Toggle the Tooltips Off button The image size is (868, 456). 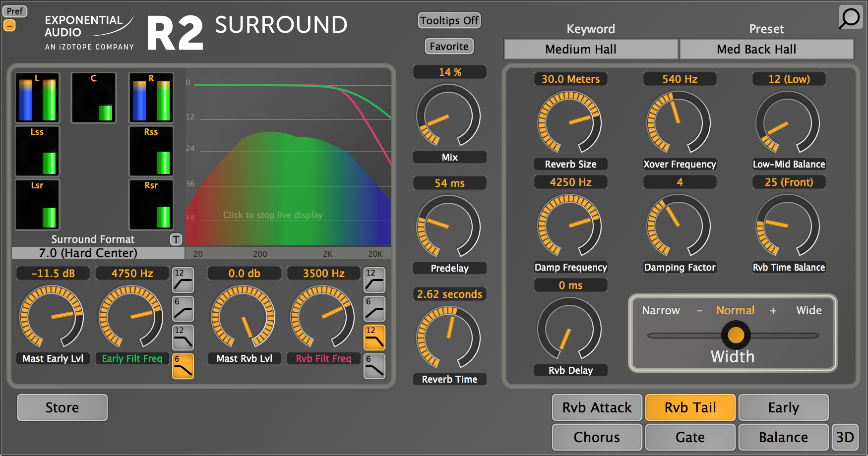pos(449,20)
